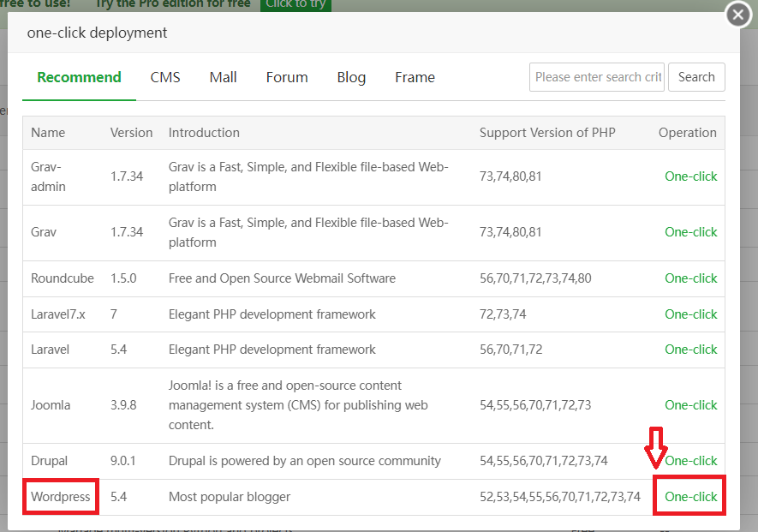Image resolution: width=758 pixels, height=532 pixels.
Task: Switch to the Recommend tab
Action: click(x=79, y=77)
